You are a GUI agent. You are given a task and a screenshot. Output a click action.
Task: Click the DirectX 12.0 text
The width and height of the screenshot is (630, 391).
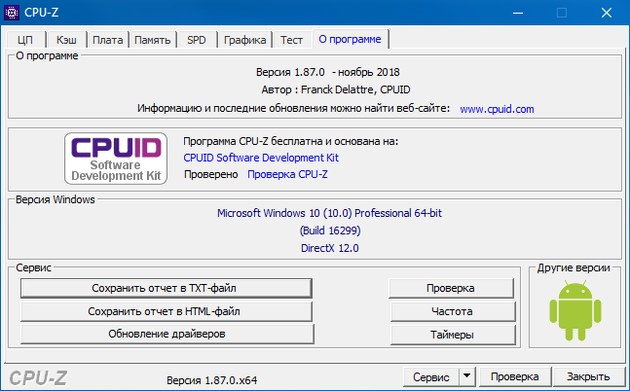[330, 248]
